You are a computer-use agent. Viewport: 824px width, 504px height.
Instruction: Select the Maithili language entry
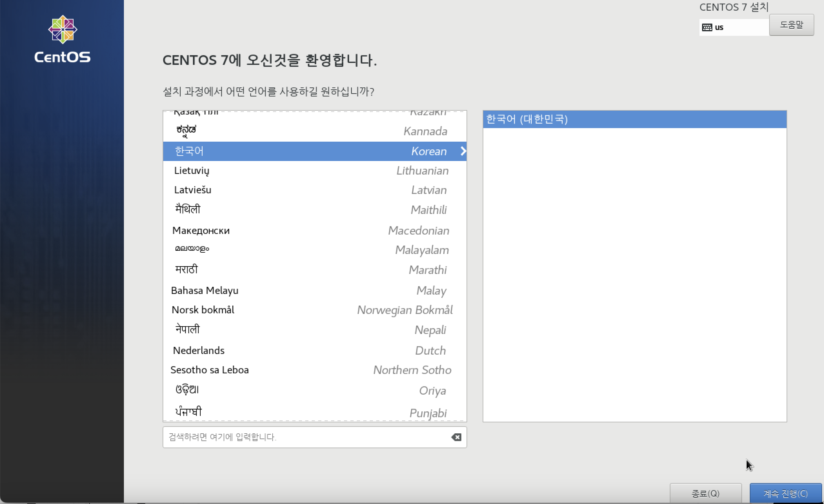[314, 210]
